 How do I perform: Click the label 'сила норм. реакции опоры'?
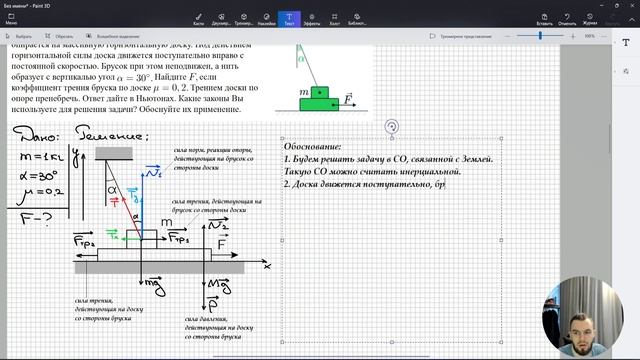(x=213, y=159)
